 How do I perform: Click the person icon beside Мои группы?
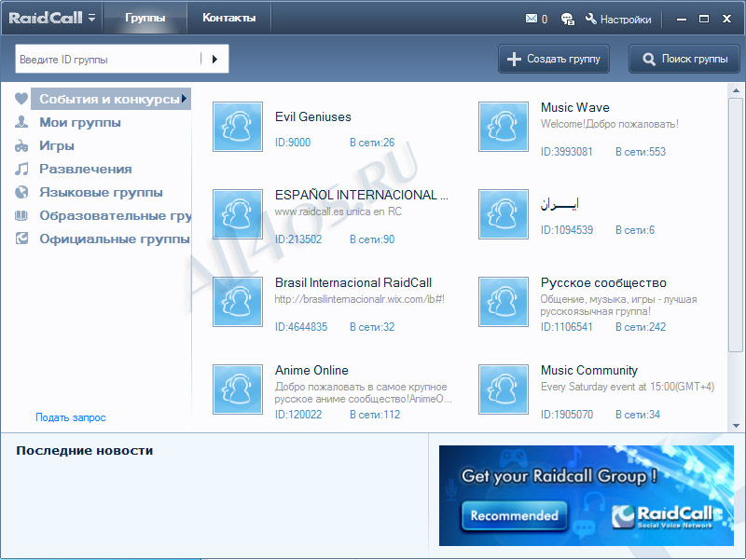click(21, 122)
